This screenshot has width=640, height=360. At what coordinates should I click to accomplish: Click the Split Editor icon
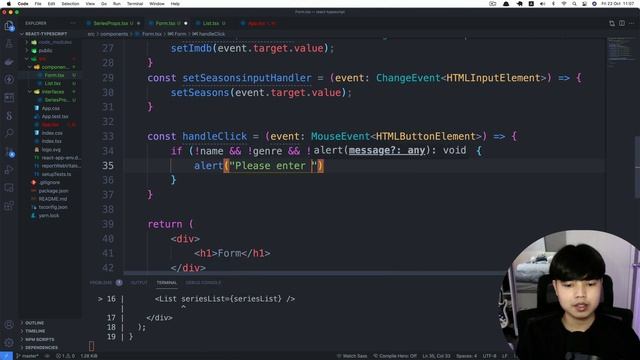pos(622,23)
